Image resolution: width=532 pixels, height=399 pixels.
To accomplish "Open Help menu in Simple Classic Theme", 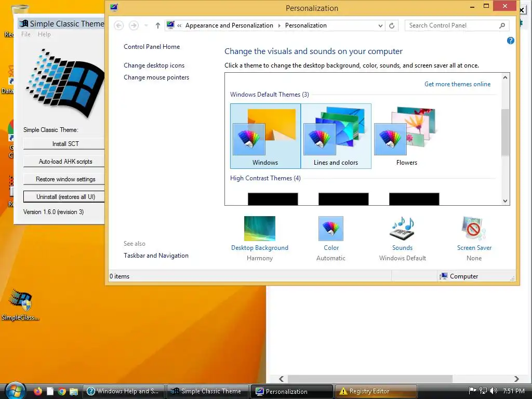I will point(44,34).
